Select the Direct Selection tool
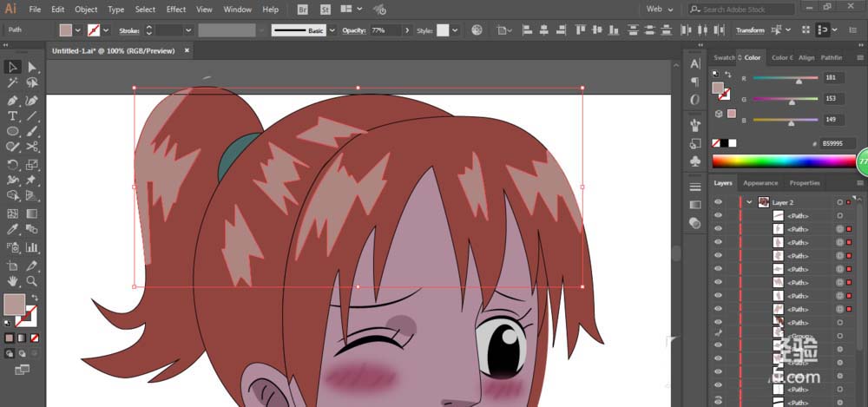868x407 pixels. pyautogui.click(x=32, y=67)
